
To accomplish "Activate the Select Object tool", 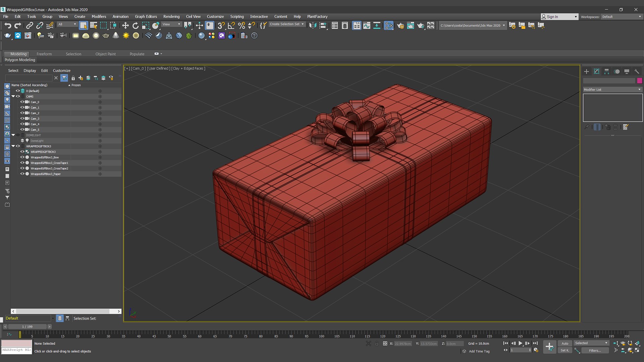I will 84,25.
